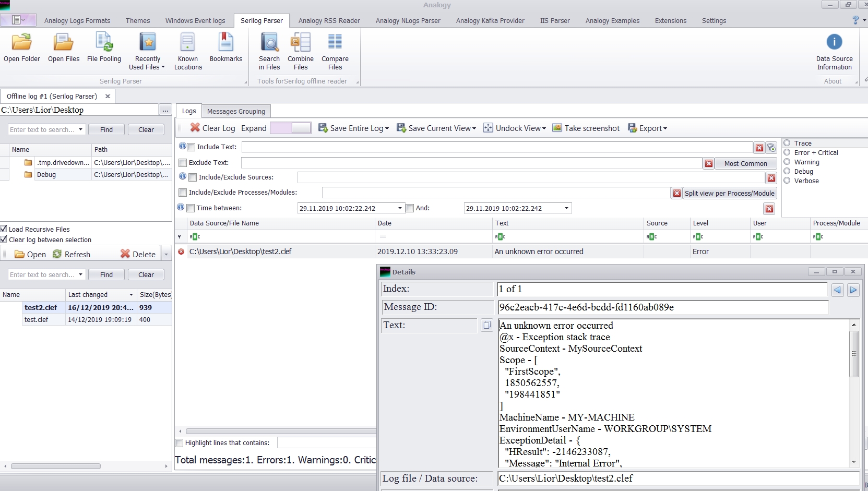
Task: Choose the Warning level radio button
Action: pos(787,162)
